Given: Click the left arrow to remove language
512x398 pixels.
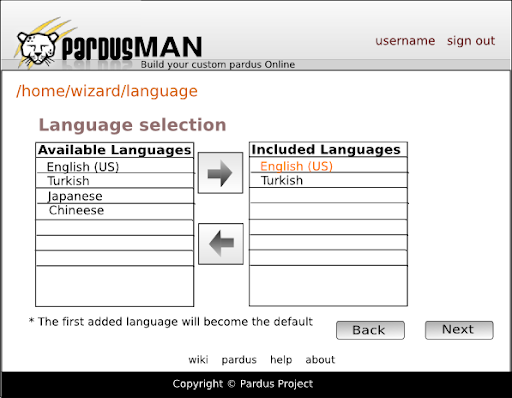Looking at the screenshot, I should [x=221, y=244].
